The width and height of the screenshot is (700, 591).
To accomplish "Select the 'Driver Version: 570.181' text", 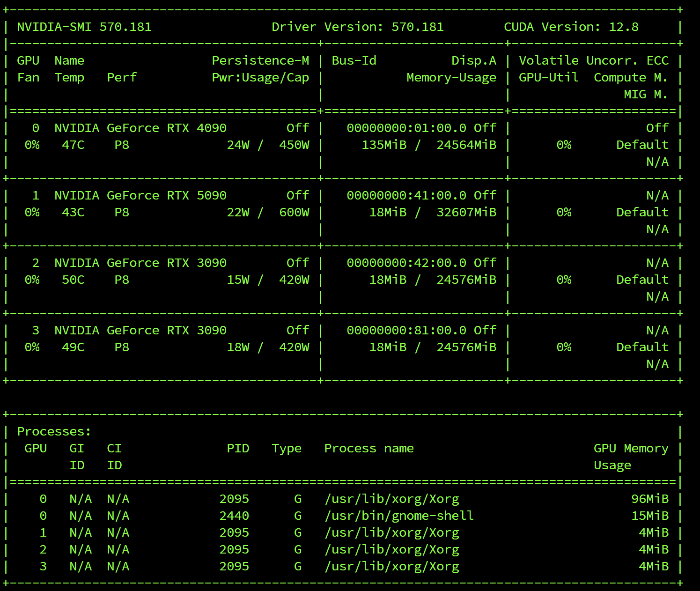I will 358,27.
